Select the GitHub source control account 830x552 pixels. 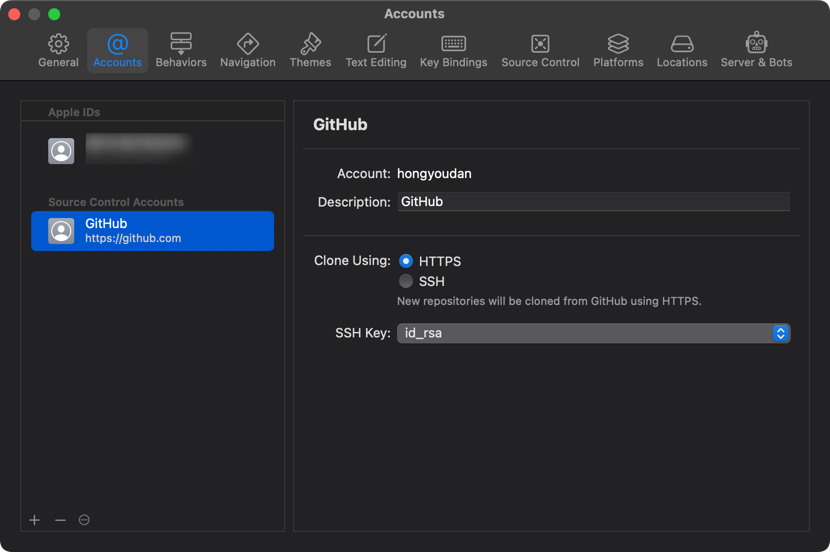[x=152, y=231]
